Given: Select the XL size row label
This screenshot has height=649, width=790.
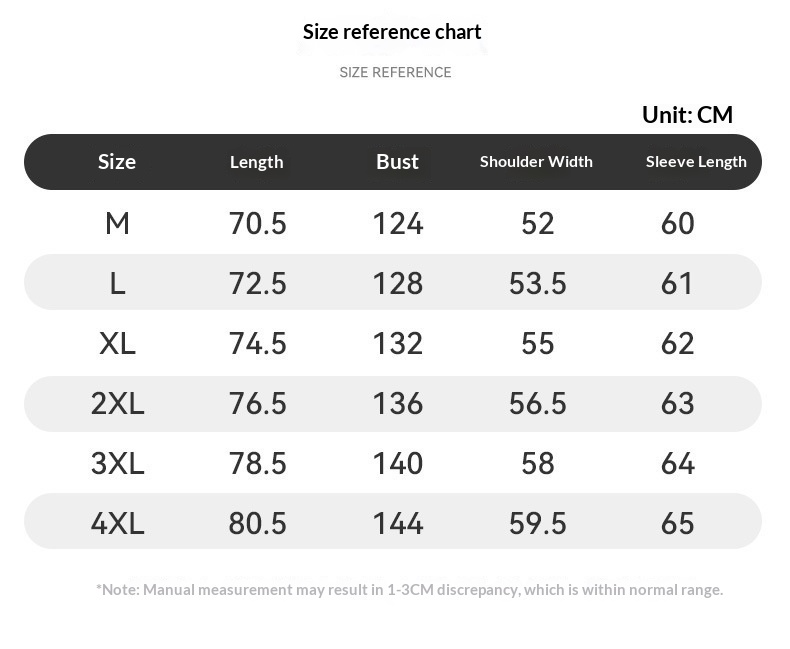Looking at the screenshot, I should [117, 343].
